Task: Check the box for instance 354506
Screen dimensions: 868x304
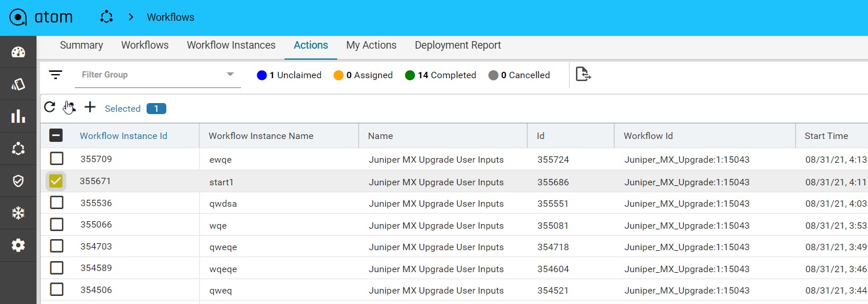Action: click(x=56, y=290)
